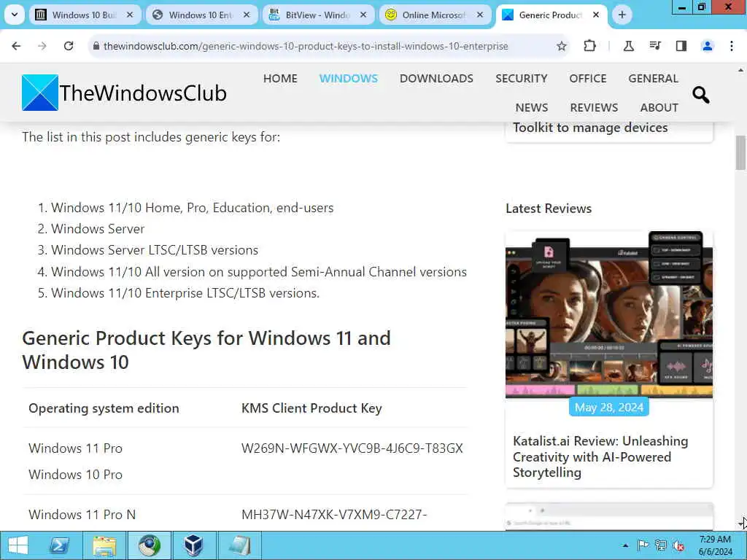Click 'Operating system edition' column header
This screenshot has width=747, height=560.
point(104,408)
